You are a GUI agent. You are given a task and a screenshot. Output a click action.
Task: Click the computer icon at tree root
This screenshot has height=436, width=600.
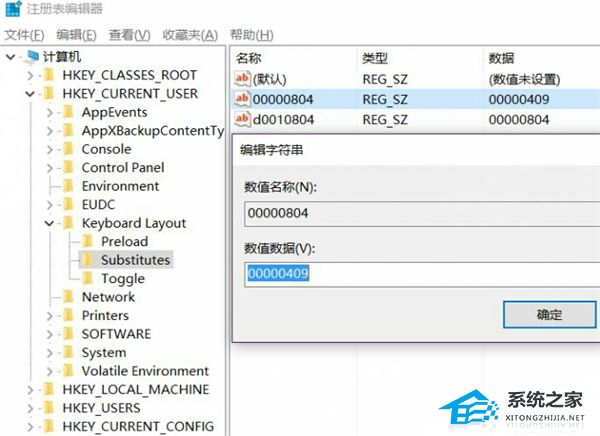pyautogui.click(x=30, y=57)
